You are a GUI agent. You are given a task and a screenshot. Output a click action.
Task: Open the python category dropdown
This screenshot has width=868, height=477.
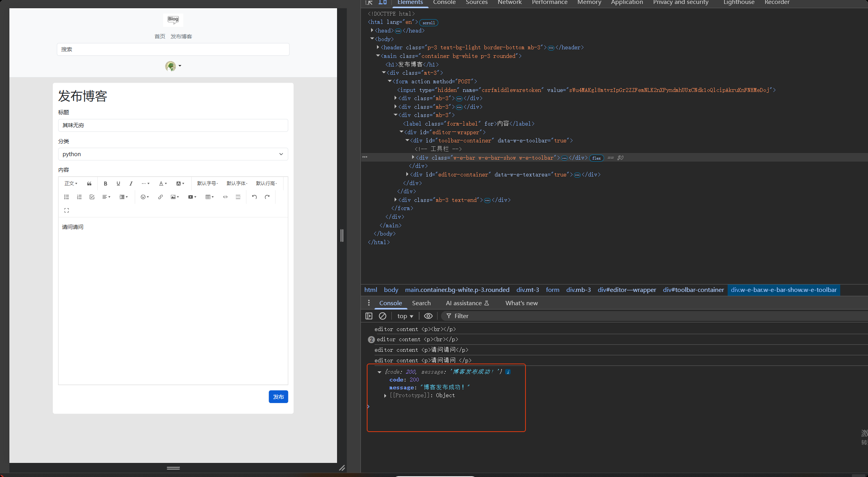coord(173,154)
